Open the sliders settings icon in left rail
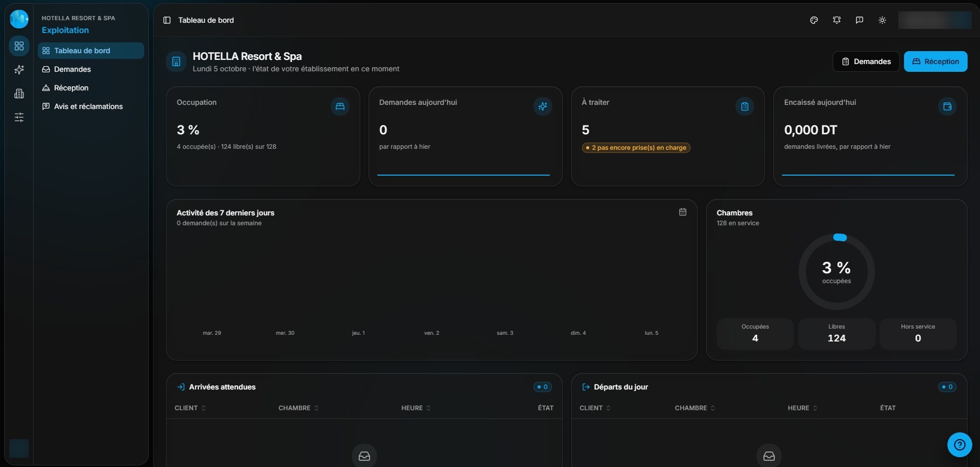Image resolution: width=980 pixels, height=467 pixels. 19,117
